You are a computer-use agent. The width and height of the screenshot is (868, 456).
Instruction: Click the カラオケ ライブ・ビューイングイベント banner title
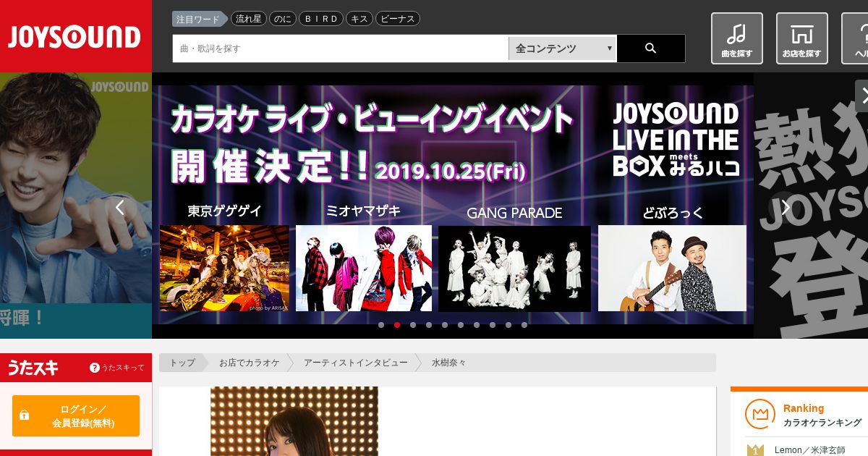point(372,119)
